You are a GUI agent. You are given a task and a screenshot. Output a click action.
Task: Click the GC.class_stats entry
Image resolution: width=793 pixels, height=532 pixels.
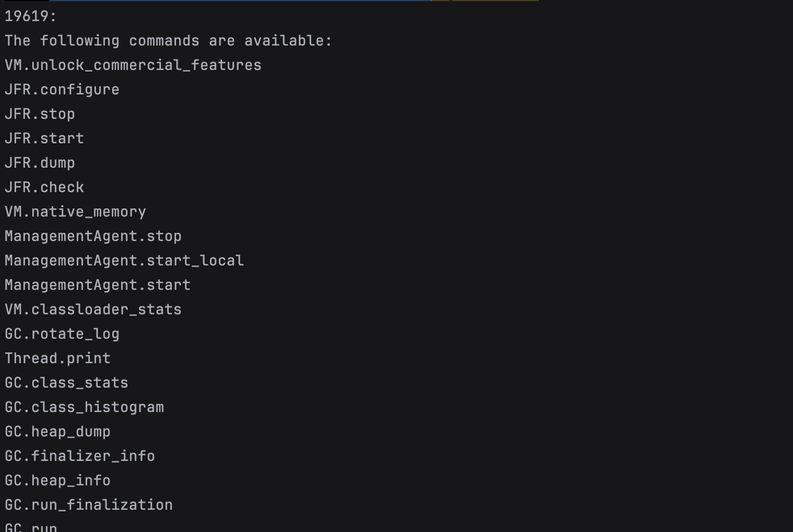(66, 383)
